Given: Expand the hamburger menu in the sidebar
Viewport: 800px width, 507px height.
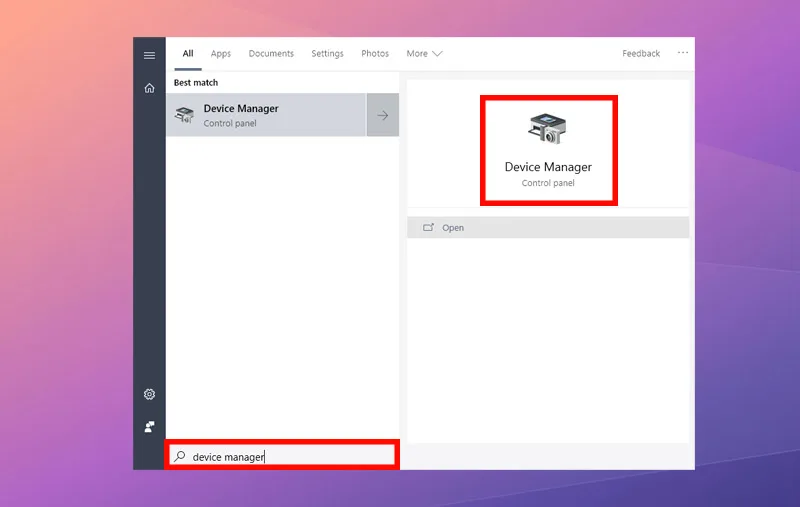Looking at the screenshot, I should [x=149, y=55].
